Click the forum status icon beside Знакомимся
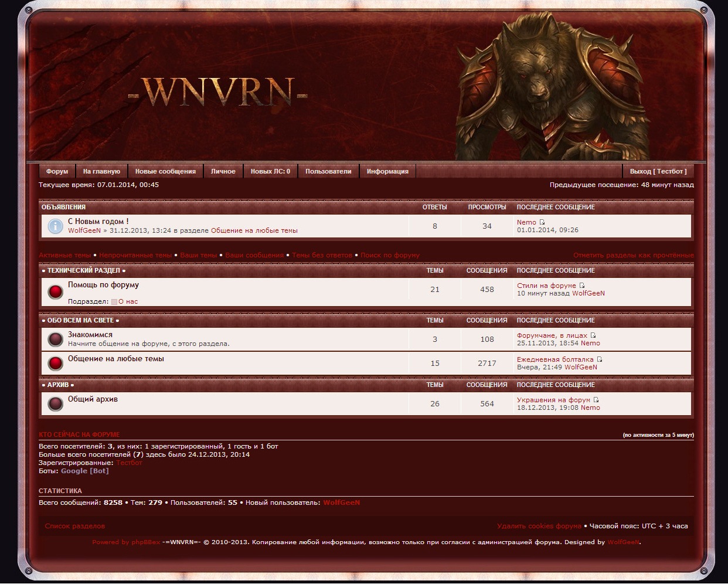The width and height of the screenshot is (728, 584). [x=55, y=339]
